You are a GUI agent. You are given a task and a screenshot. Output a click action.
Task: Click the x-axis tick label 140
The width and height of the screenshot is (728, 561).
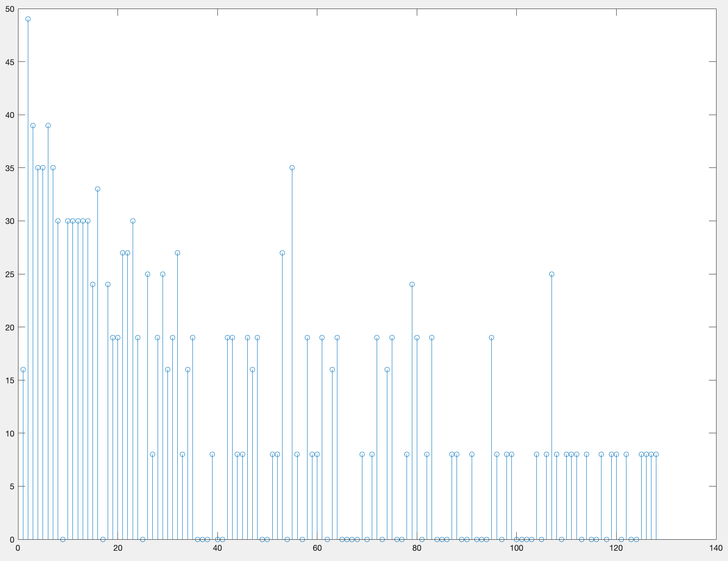click(x=716, y=548)
